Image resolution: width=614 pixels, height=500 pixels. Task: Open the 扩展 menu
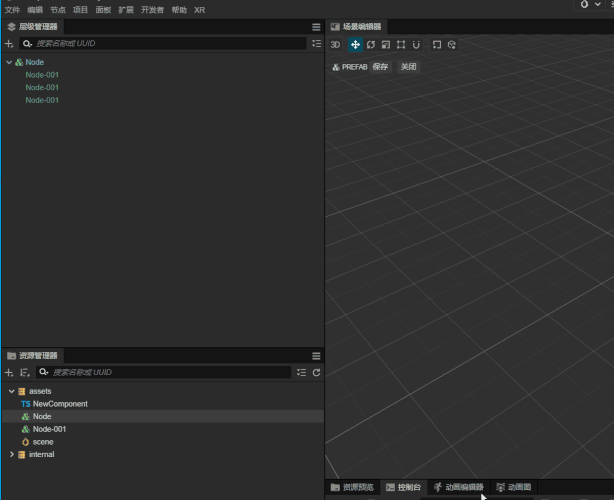coord(126,10)
